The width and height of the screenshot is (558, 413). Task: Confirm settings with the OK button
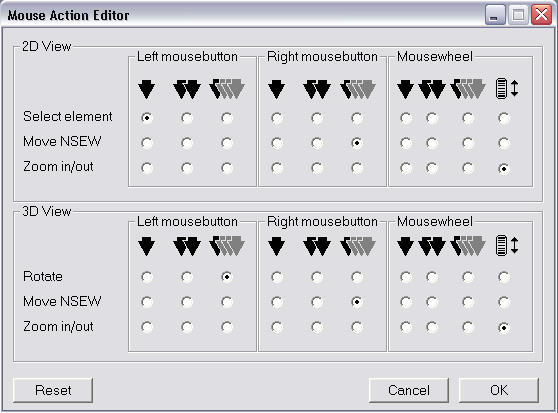tap(499, 390)
